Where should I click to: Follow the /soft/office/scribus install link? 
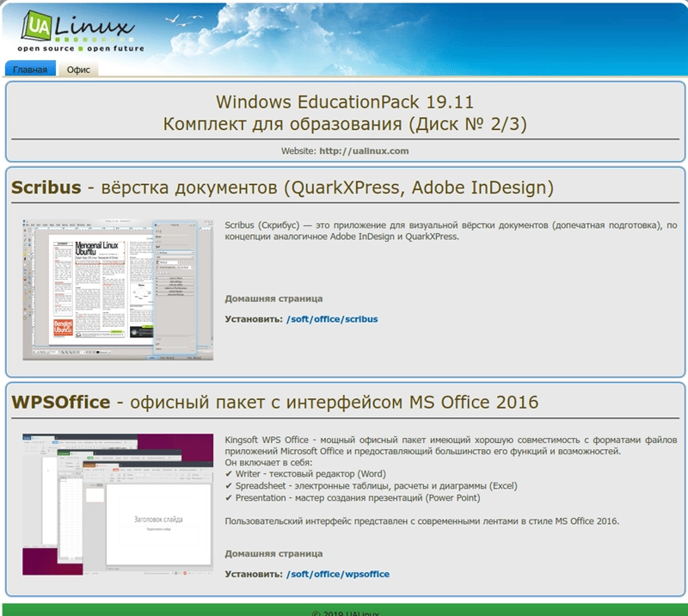(x=332, y=319)
